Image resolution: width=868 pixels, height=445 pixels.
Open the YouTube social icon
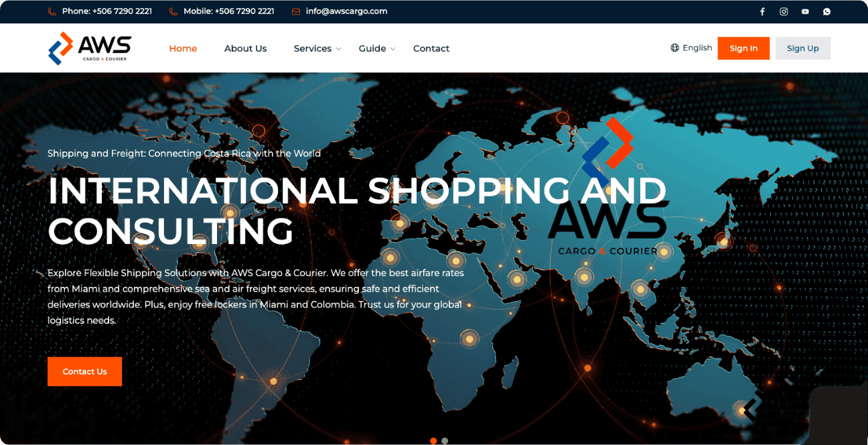(x=805, y=11)
